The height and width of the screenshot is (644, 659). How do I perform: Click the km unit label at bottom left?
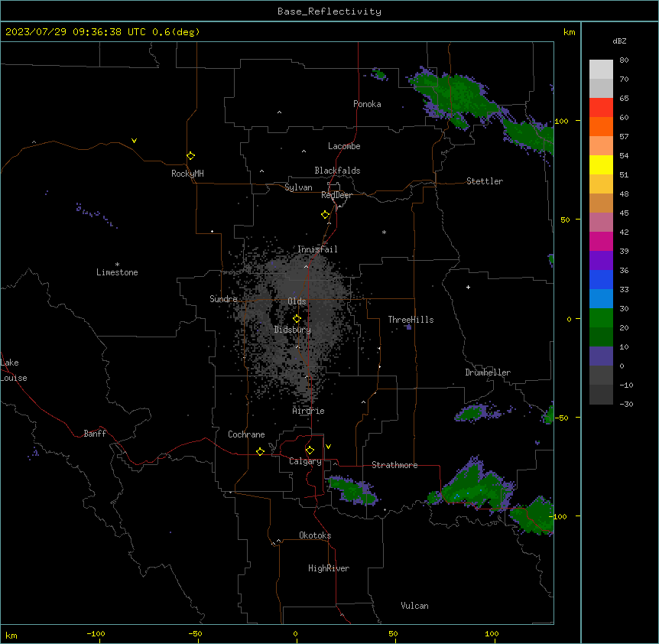click(x=11, y=636)
